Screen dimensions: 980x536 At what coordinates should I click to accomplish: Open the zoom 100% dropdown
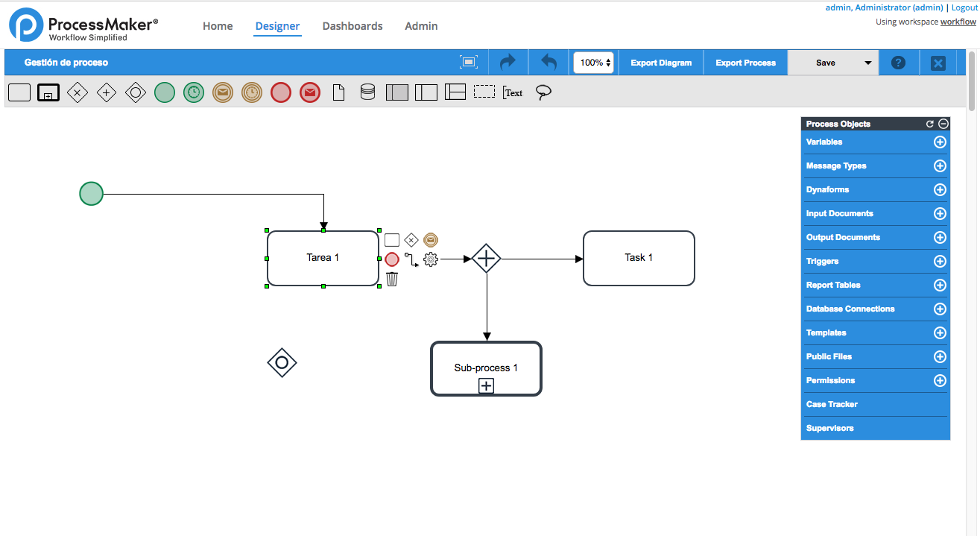coord(593,63)
